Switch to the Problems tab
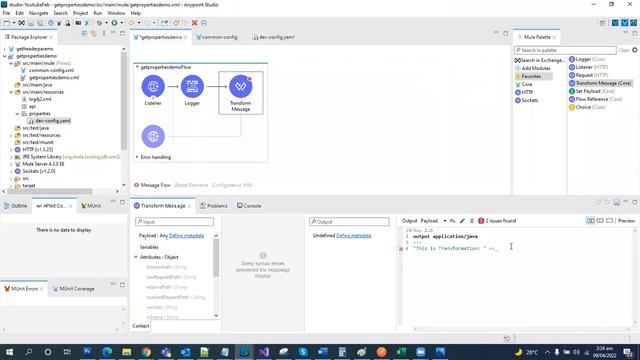The width and height of the screenshot is (640, 360). (214, 206)
